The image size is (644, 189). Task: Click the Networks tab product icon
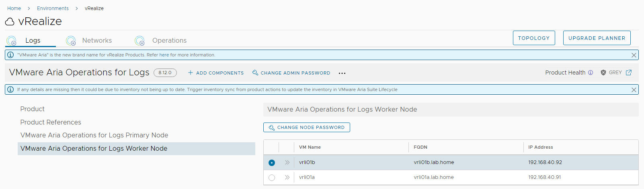(71, 41)
